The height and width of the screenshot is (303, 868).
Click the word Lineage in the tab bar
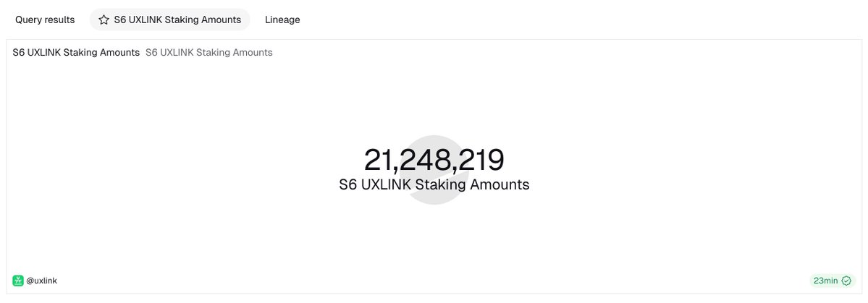point(282,20)
